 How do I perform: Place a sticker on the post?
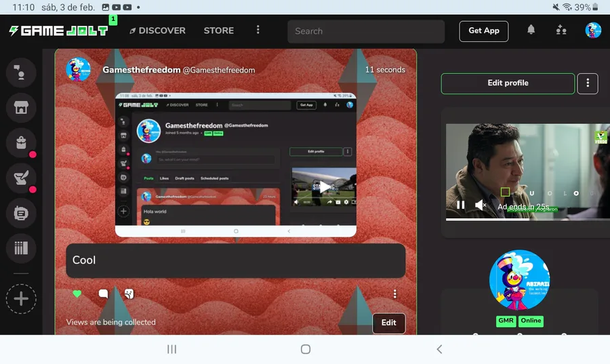coord(129,294)
